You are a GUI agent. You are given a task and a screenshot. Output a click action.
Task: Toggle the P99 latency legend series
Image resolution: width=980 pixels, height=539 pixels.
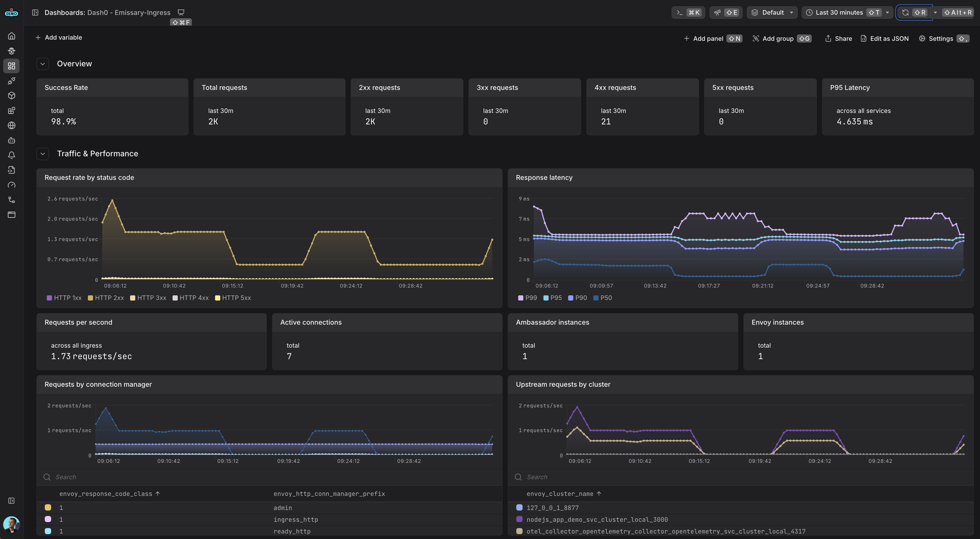527,298
